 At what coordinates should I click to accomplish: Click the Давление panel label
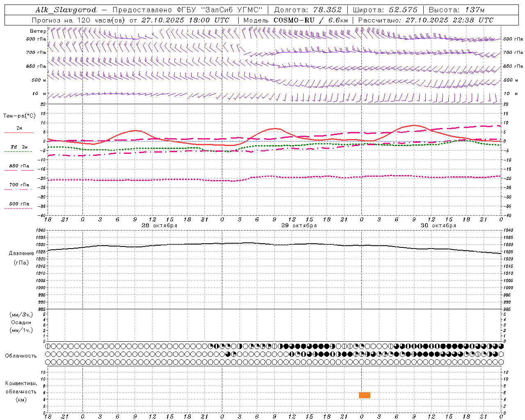coord(21,253)
